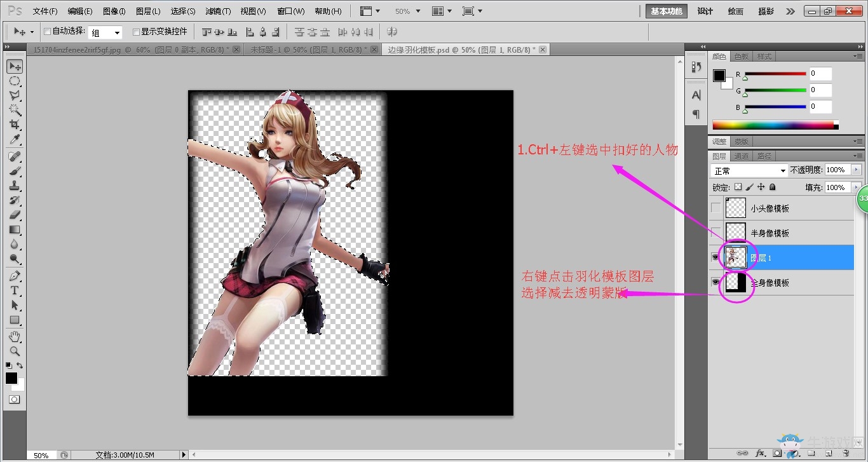This screenshot has height=462, width=868.
Task: Open the opacity 不透明度 slider arrow
Action: [x=857, y=170]
